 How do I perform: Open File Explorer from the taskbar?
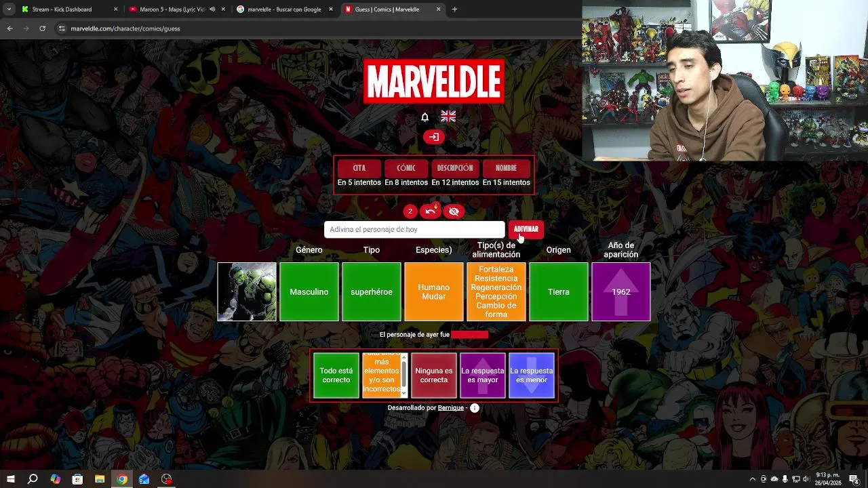(x=100, y=479)
